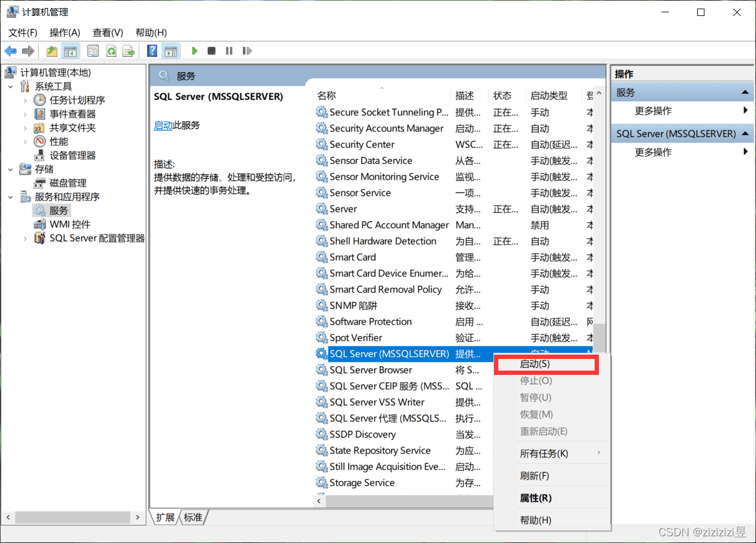
Task: Click the 共享文件夹 tree icon
Action: tap(39, 128)
